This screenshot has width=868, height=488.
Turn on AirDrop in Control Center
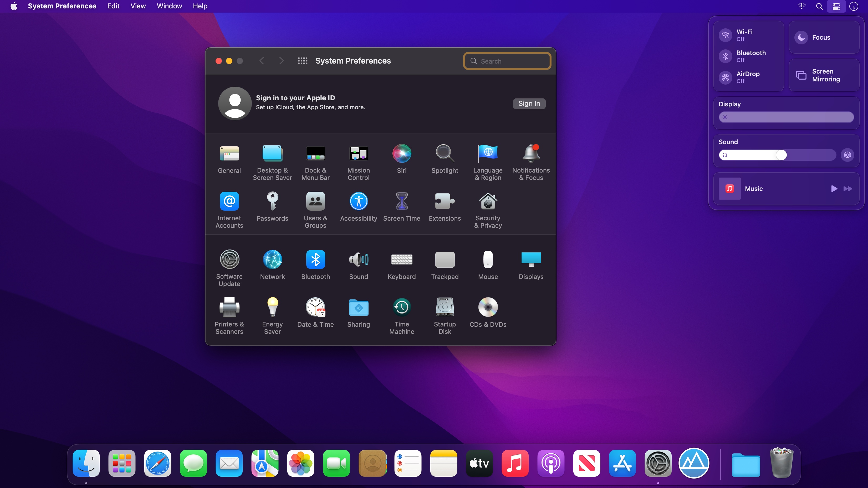726,77
